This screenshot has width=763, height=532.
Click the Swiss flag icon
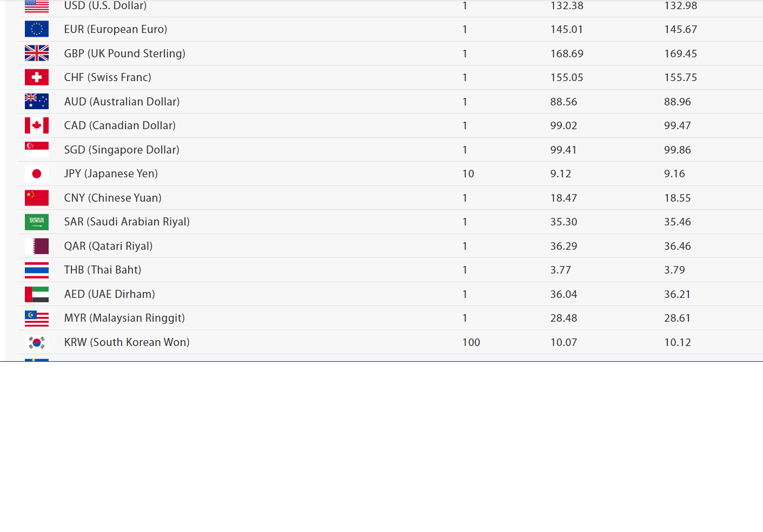[x=37, y=77]
